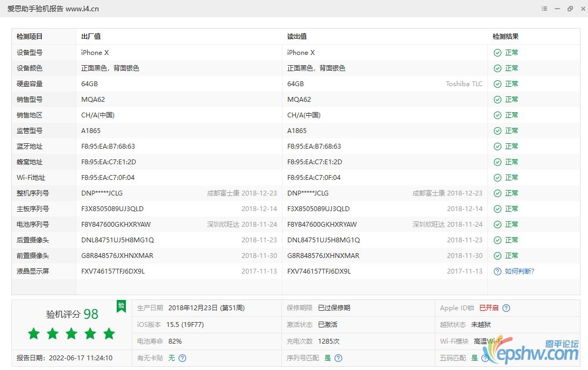This screenshot has width=588, height=370.
Task: Click F3X8505089UJ3QLD in the 出厂值 column
Action: [x=112, y=209]
